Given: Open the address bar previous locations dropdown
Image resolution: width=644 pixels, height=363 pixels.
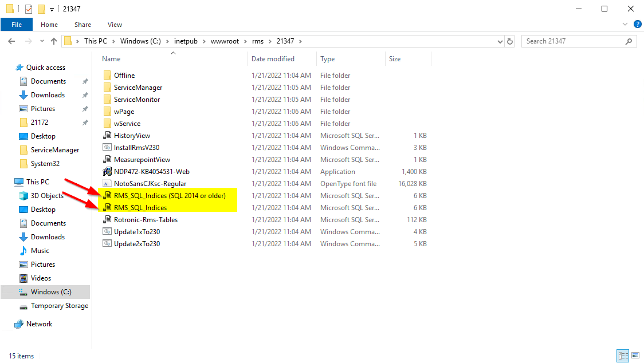Looking at the screenshot, I should pyautogui.click(x=500, y=41).
